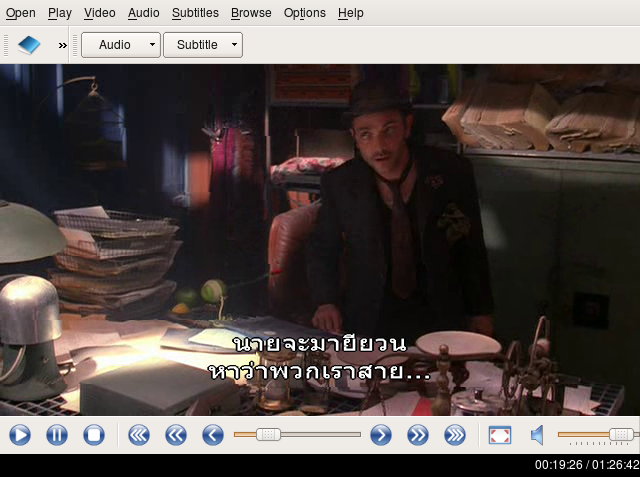Open the Video menu
640x477 pixels.
[x=100, y=13]
